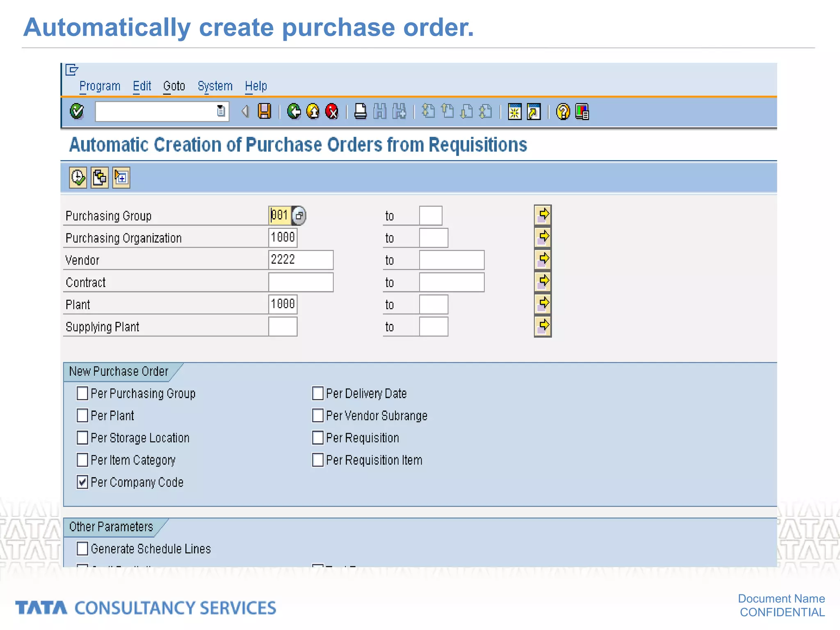Click the Next Page icon

coord(467,111)
